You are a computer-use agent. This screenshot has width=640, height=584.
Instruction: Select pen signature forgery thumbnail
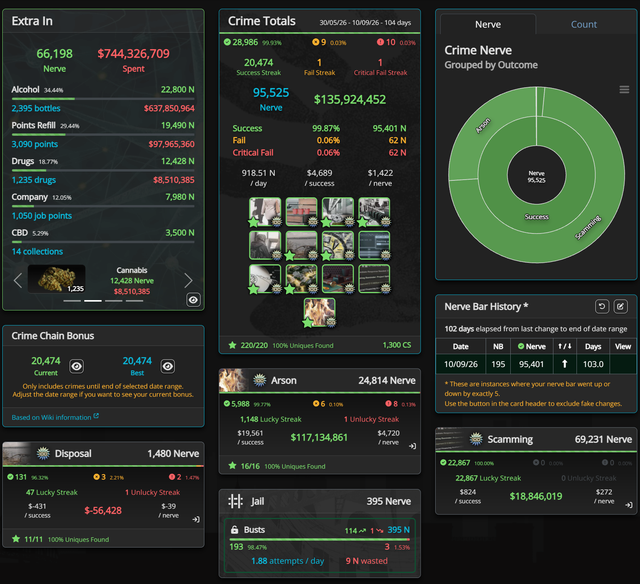click(265, 278)
